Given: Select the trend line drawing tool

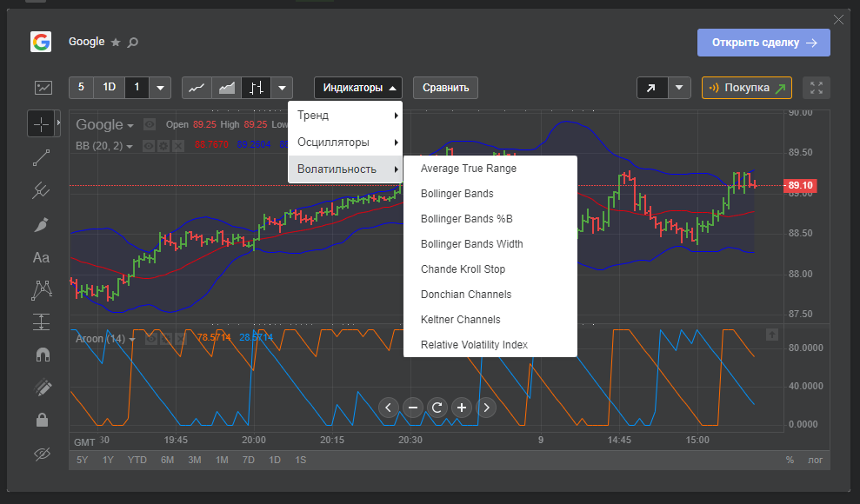Looking at the screenshot, I should pos(41,157).
